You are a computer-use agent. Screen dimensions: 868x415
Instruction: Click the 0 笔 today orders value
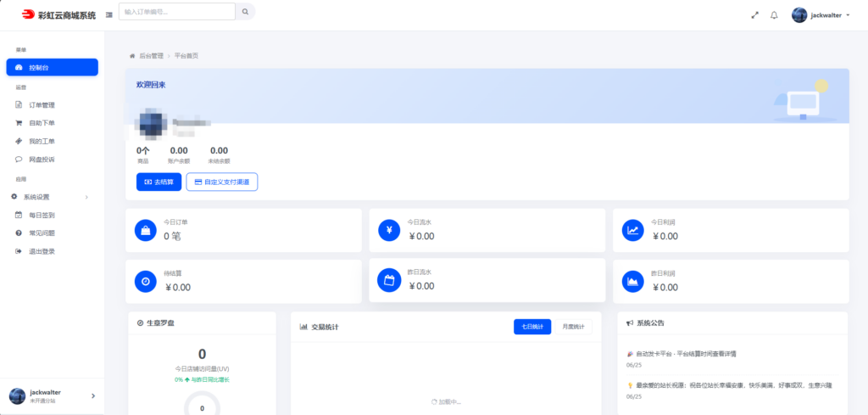[x=172, y=236]
